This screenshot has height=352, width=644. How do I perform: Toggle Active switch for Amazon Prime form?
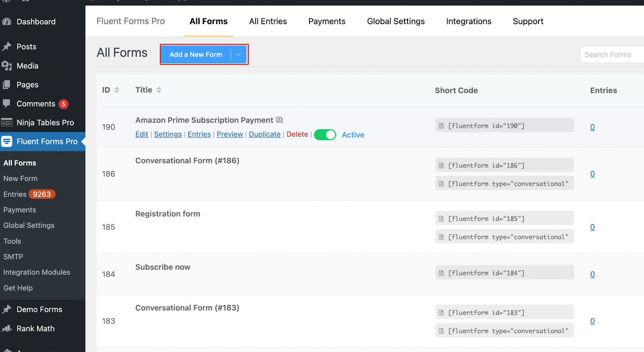pos(325,135)
